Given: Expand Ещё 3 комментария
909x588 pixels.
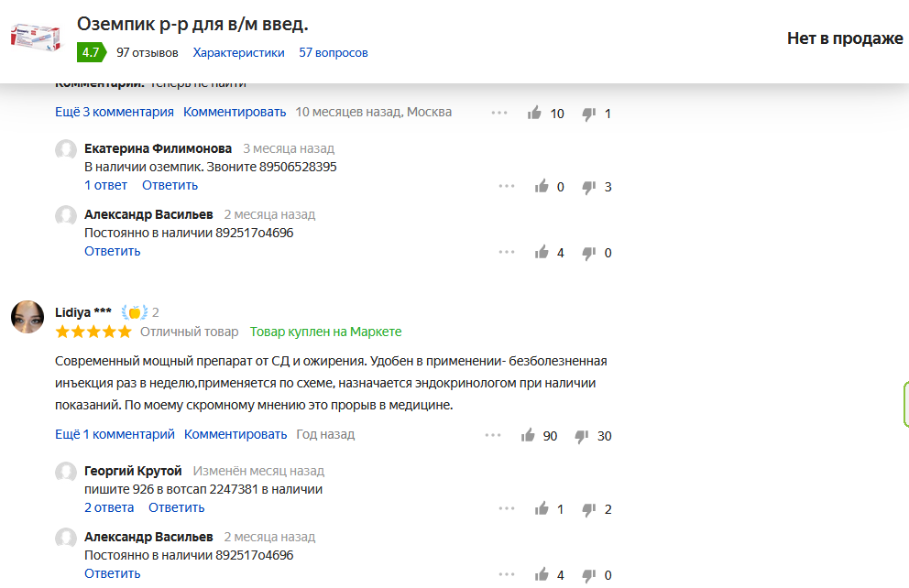Looking at the screenshot, I should coord(115,112).
